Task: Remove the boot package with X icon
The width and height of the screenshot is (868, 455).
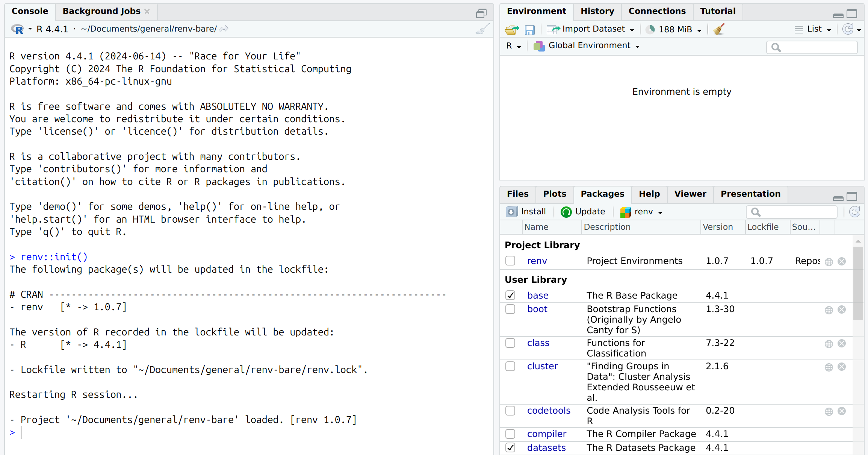Action: tap(842, 309)
